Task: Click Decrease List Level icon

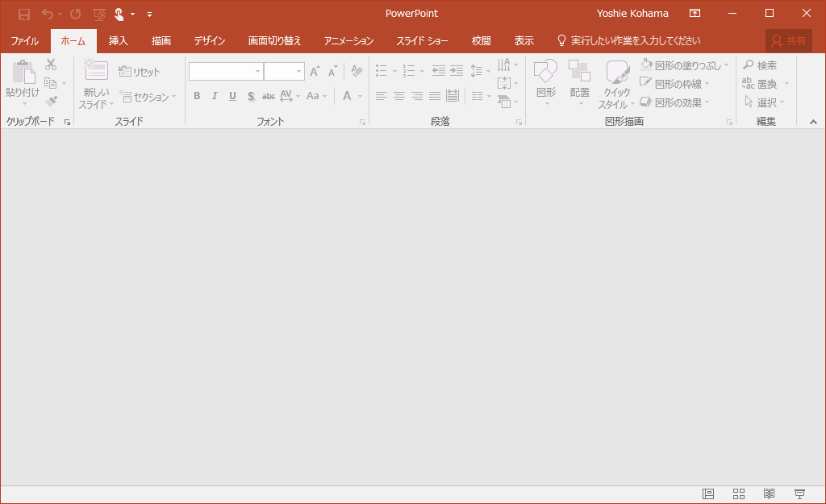Action: 438,71
